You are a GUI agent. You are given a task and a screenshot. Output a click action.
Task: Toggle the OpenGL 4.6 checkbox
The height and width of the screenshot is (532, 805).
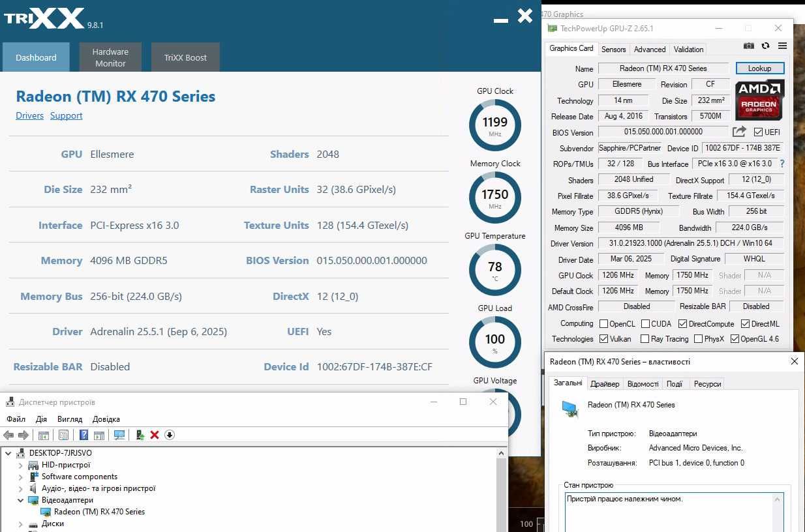[735, 339]
